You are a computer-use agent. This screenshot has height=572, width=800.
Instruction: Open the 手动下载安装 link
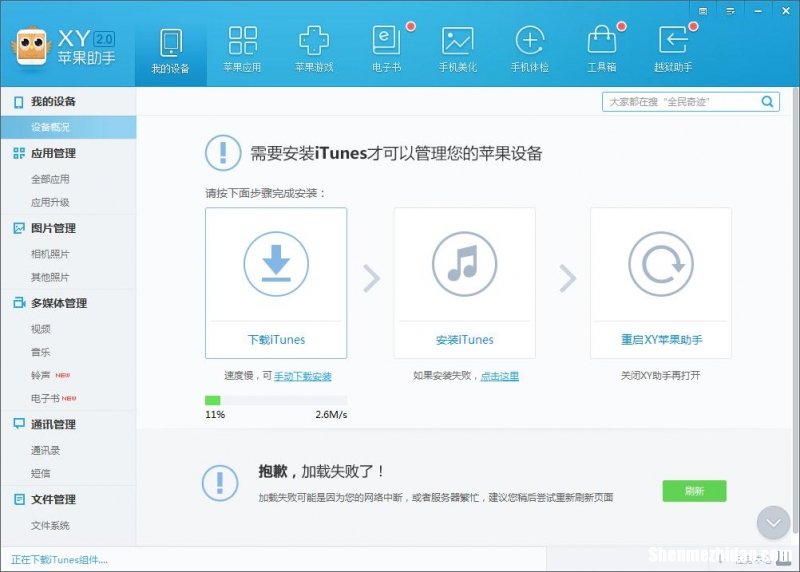coord(303,377)
